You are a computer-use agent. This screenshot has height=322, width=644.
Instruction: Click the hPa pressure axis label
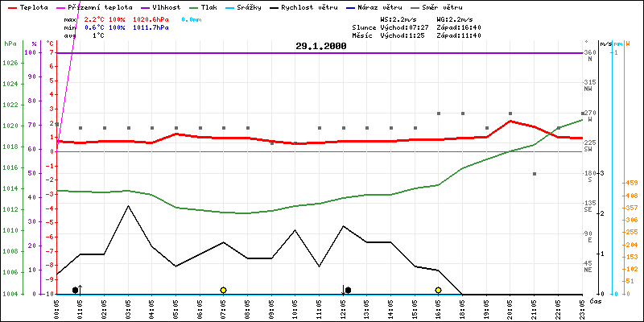click(10, 43)
